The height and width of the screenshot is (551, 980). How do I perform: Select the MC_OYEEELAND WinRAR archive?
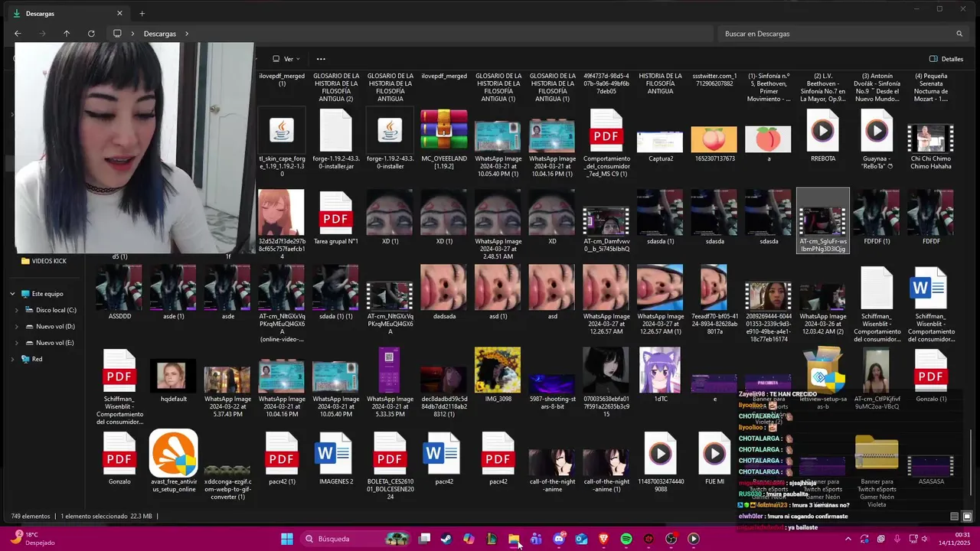pos(444,139)
